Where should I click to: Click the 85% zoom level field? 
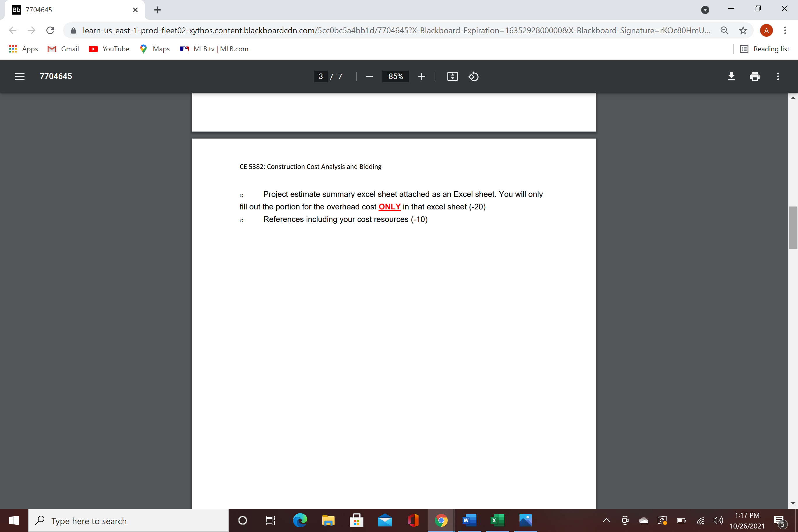395,76
